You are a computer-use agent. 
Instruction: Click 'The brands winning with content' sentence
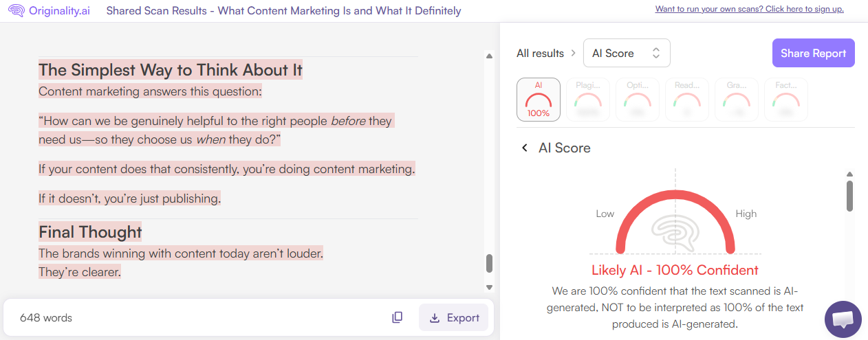181,253
